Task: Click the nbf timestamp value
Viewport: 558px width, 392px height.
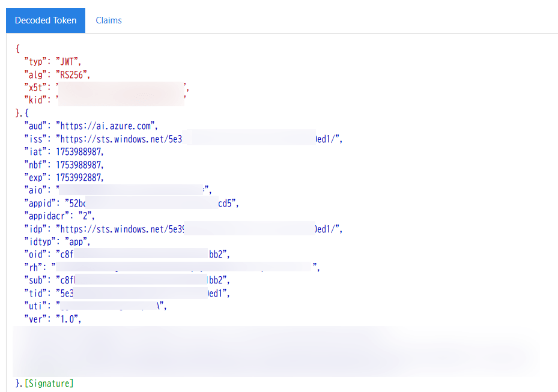Action: pyautogui.click(x=79, y=164)
